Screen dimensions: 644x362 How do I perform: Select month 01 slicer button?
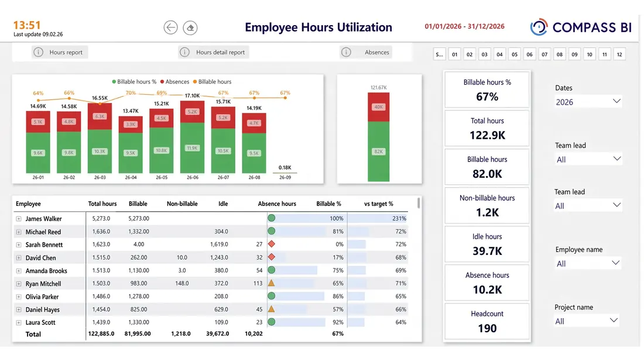coord(455,54)
